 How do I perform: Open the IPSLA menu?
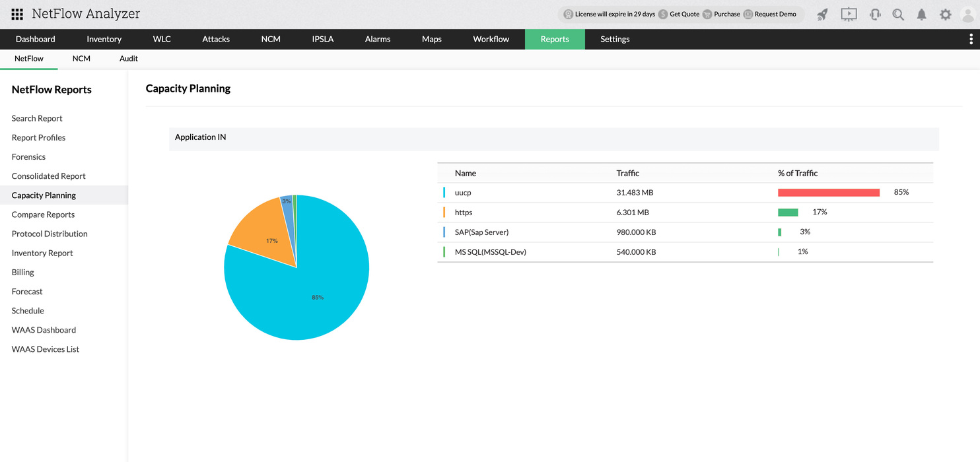point(323,39)
